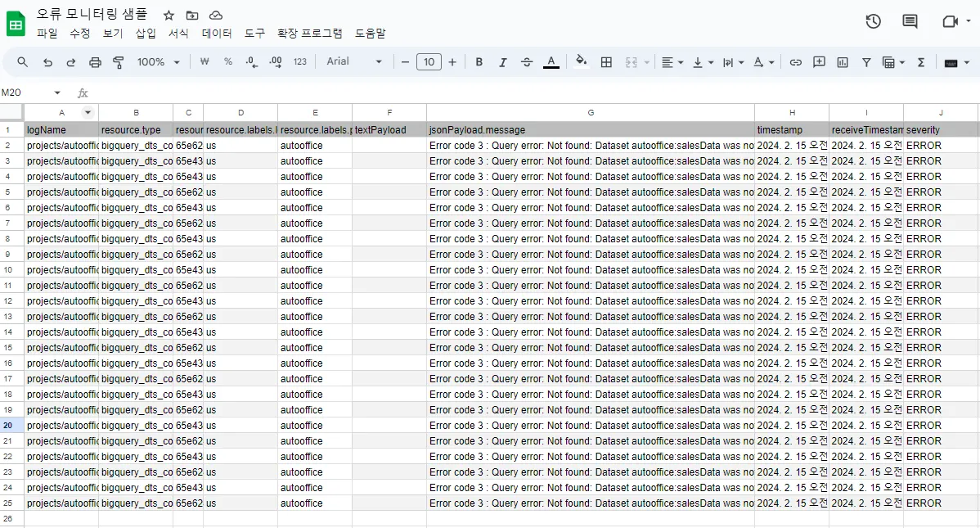
Task: Open the 도구 menu
Action: [x=254, y=34]
